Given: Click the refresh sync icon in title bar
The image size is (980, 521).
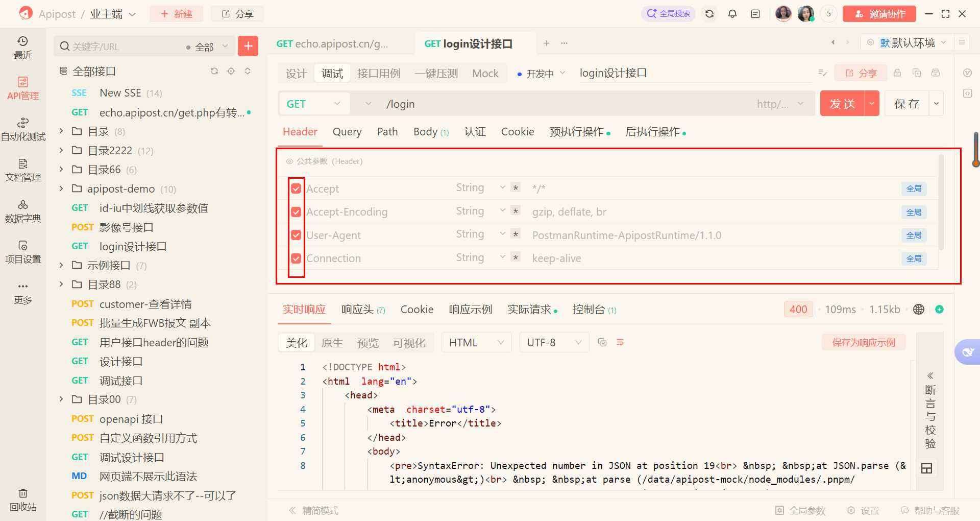Looking at the screenshot, I should coord(709,14).
